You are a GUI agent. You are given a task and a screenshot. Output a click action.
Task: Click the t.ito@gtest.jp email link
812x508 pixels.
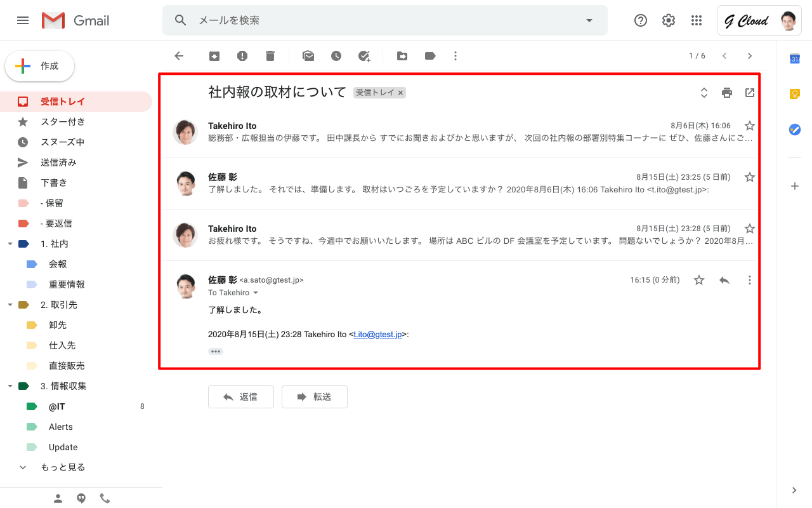click(x=377, y=335)
